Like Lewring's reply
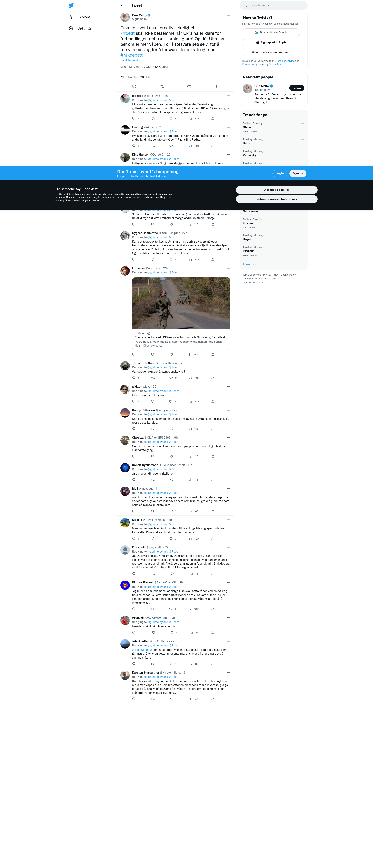Viewport: 373px width, 868px height. (x=171, y=146)
